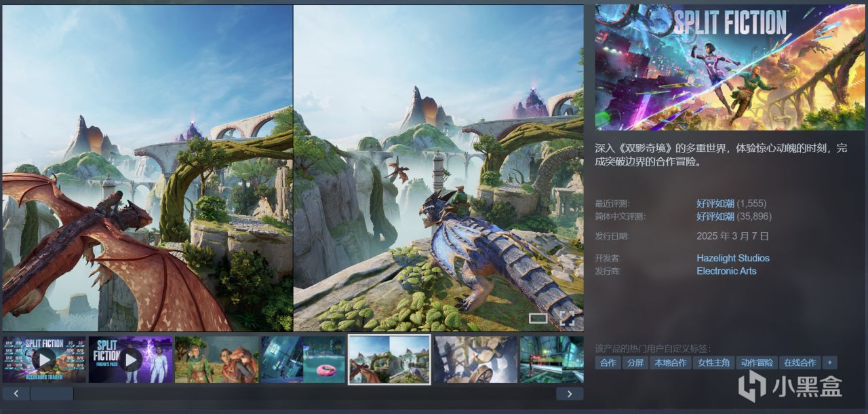Click the 发行日期 label

(x=612, y=237)
